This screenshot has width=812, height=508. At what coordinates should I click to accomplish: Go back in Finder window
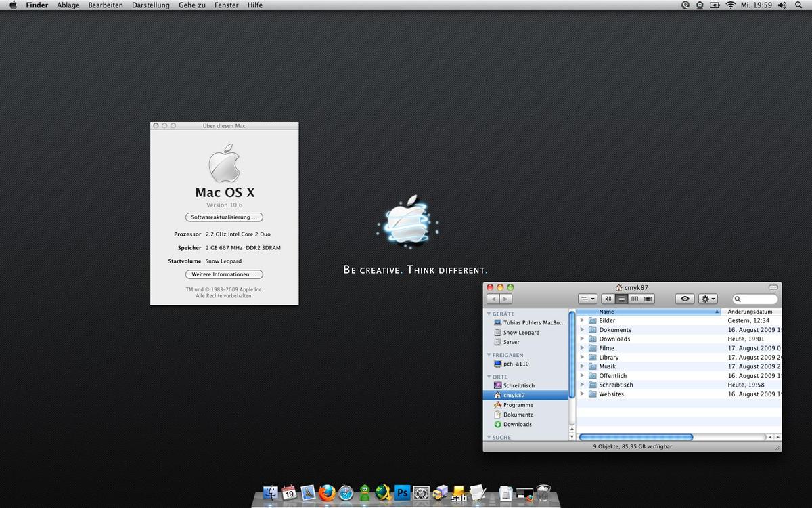[x=493, y=299]
